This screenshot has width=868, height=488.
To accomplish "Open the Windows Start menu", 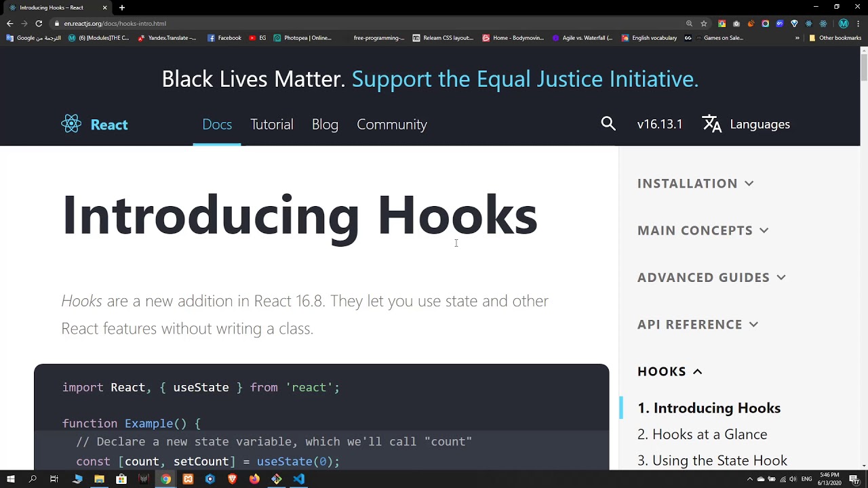I will point(11,479).
